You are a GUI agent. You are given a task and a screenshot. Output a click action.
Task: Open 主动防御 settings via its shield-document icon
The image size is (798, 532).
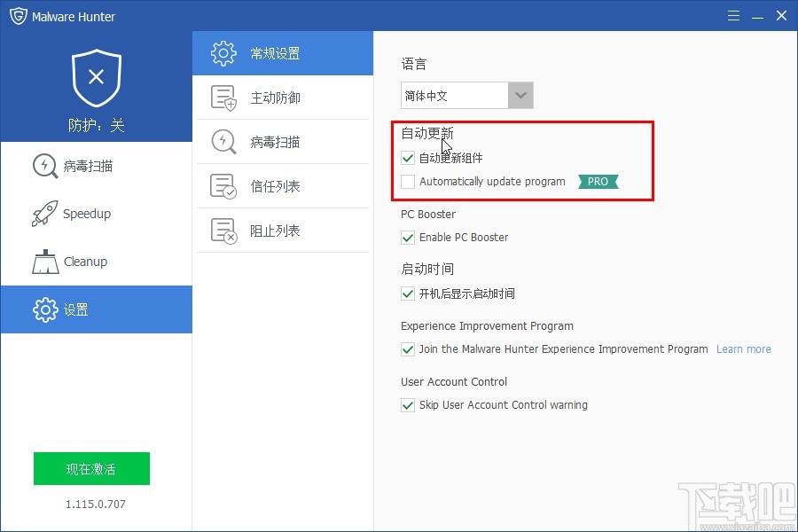pos(224,97)
